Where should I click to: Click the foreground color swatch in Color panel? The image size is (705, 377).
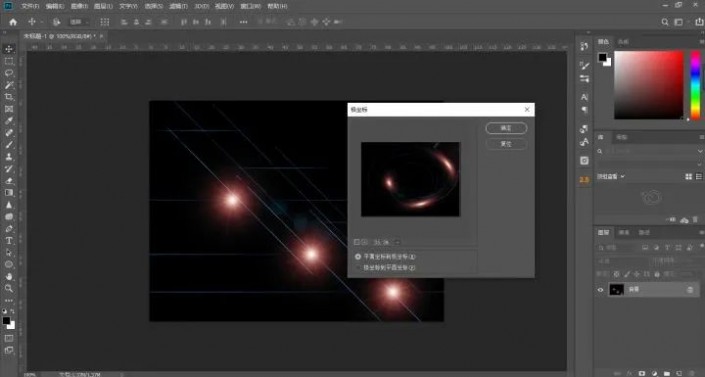[x=602, y=57]
